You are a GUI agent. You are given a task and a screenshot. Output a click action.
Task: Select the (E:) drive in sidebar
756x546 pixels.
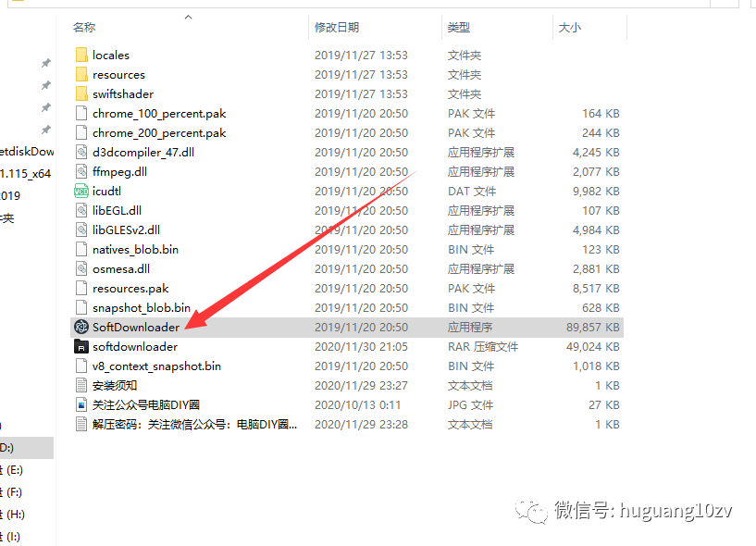[13, 470]
